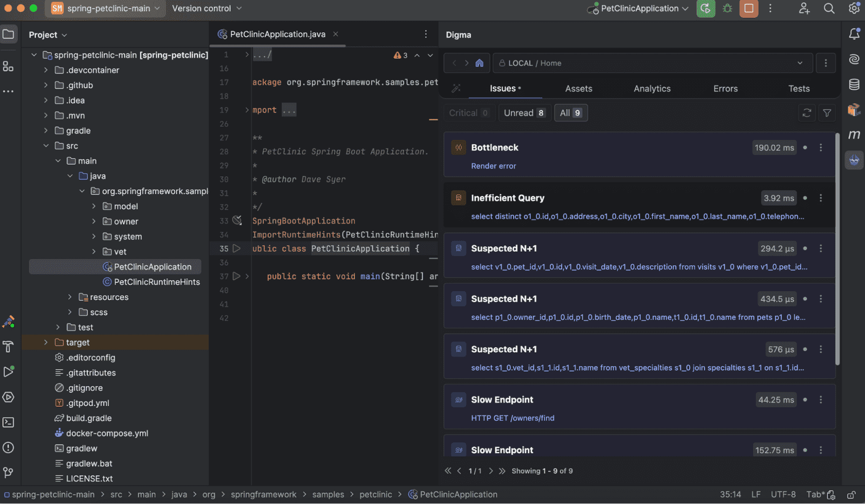This screenshot has width=865, height=504.
Task: Toggle the Unread 8 issues filter
Action: pos(524,113)
